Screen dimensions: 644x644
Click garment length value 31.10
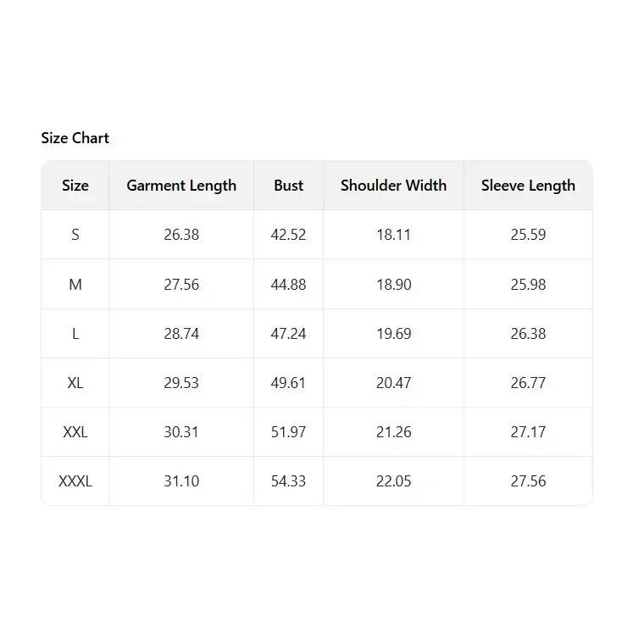[181, 481]
